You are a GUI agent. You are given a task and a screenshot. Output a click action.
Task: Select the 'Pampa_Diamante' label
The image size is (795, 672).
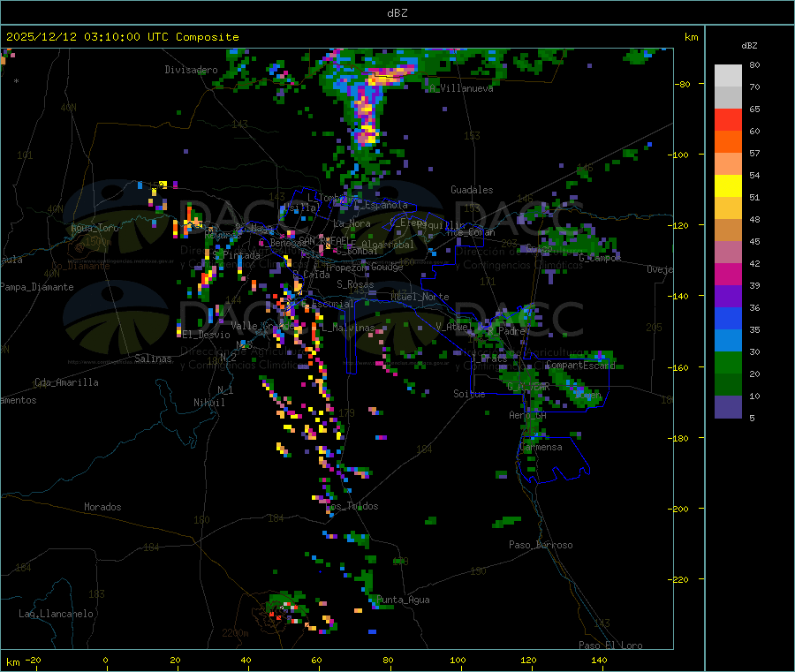37,287
